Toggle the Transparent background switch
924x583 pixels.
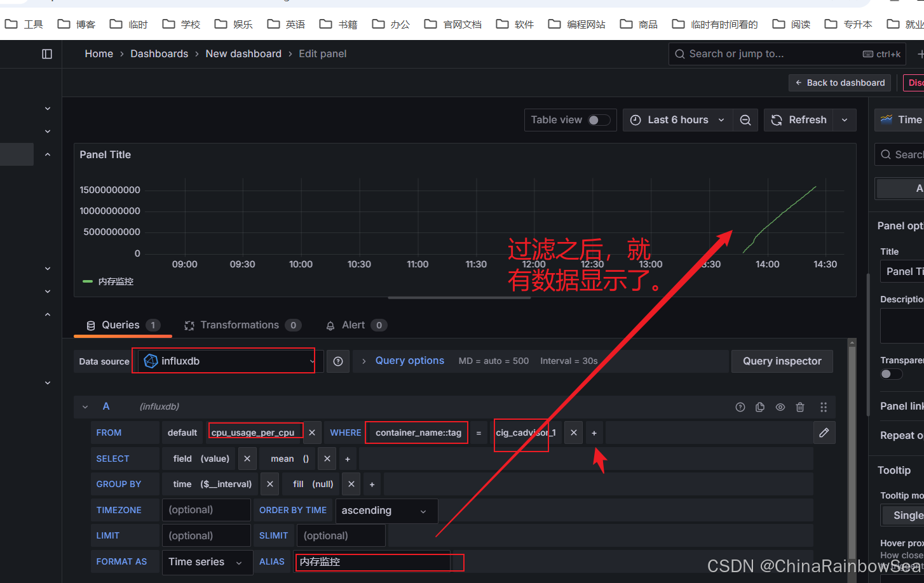click(x=891, y=374)
